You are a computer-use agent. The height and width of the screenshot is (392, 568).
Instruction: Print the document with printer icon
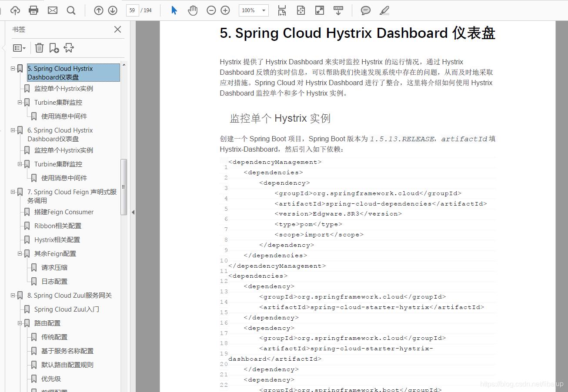[x=33, y=10]
